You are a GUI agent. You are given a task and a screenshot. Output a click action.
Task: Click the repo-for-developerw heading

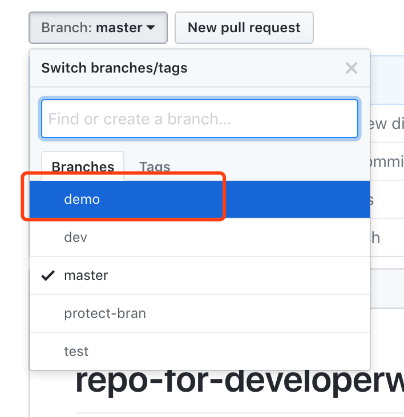pos(239,382)
